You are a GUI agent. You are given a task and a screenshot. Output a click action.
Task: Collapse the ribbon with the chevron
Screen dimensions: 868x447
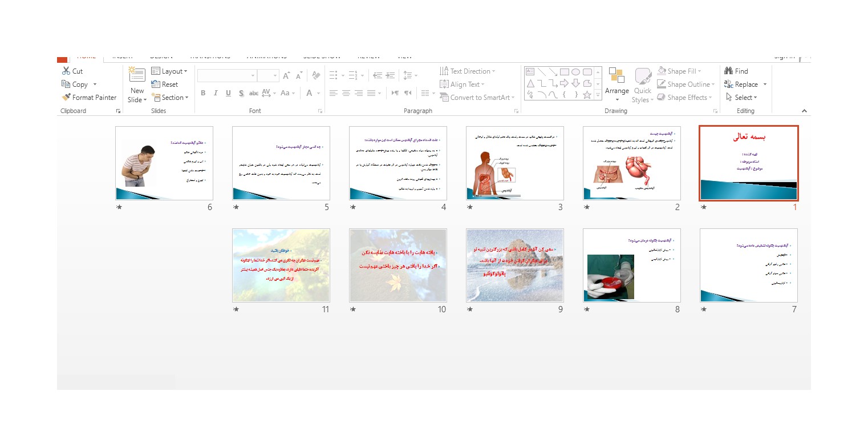tap(804, 111)
